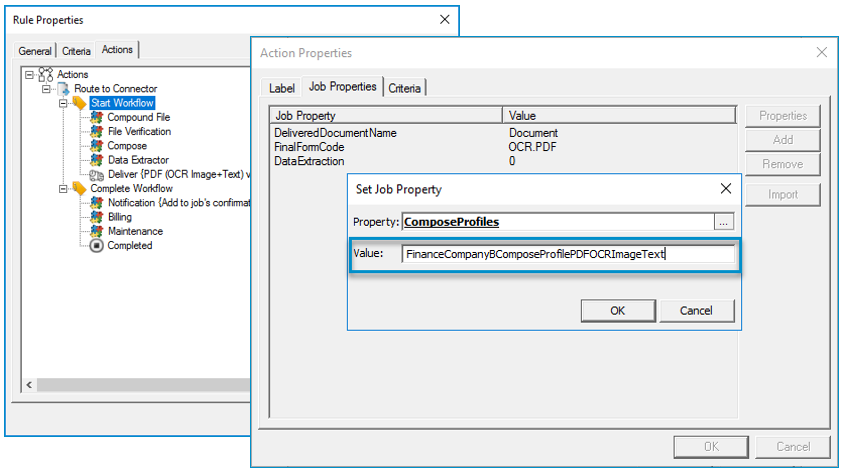Confirm Set Job Property with OK
The height and width of the screenshot is (473, 847).
coord(618,311)
